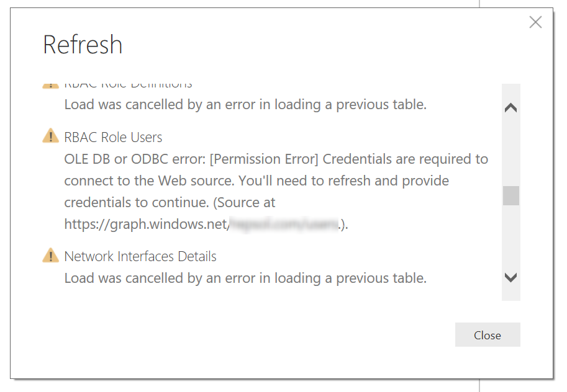Click the scroll down arrow

pos(510,277)
